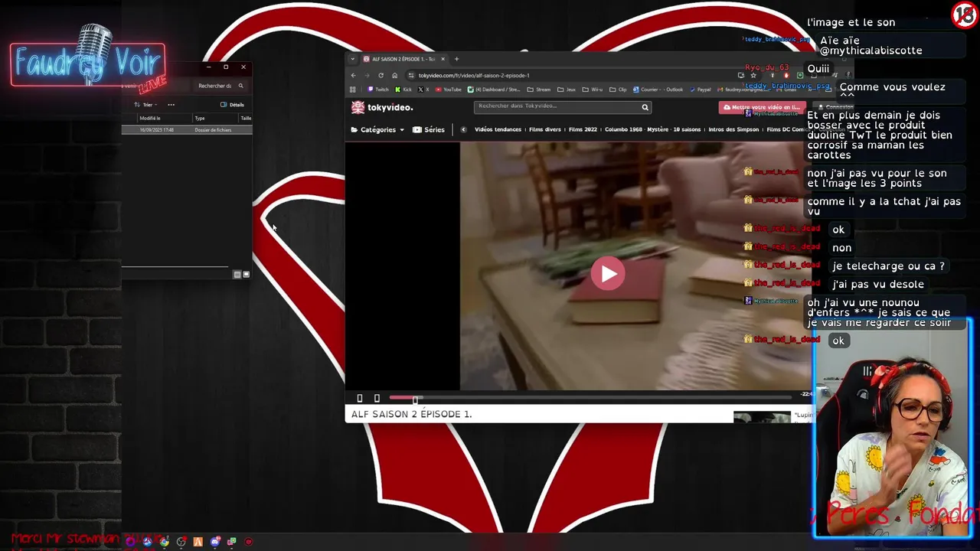Click the ALF SAISON 2 ÉPISODE 1 title
The image size is (980, 551).
tap(411, 414)
